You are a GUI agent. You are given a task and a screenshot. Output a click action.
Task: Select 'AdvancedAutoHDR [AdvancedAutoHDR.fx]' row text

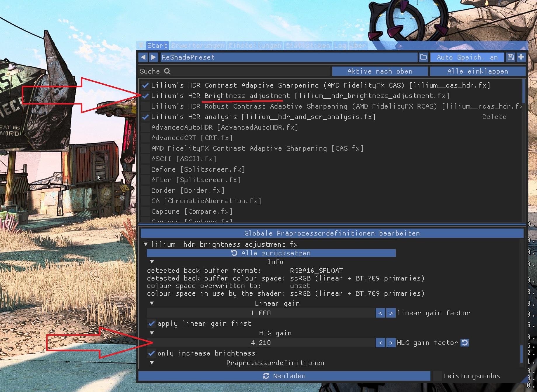point(225,127)
